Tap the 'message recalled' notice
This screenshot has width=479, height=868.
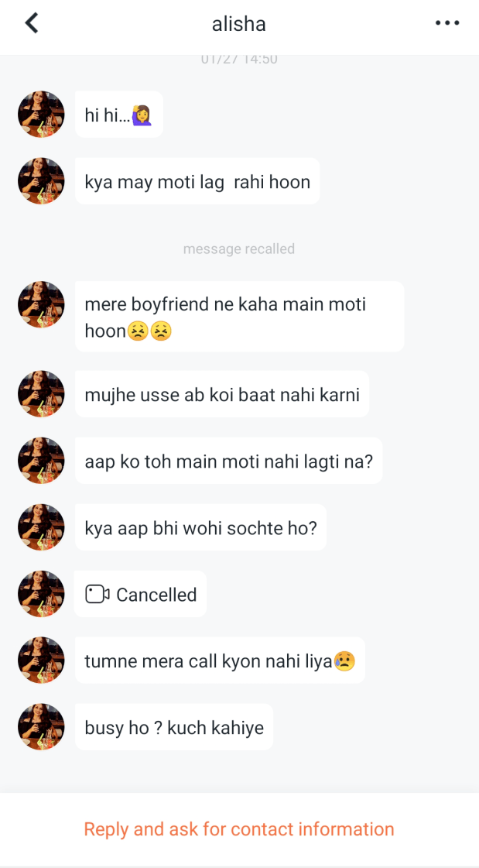pyautogui.click(x=239, y=249)
